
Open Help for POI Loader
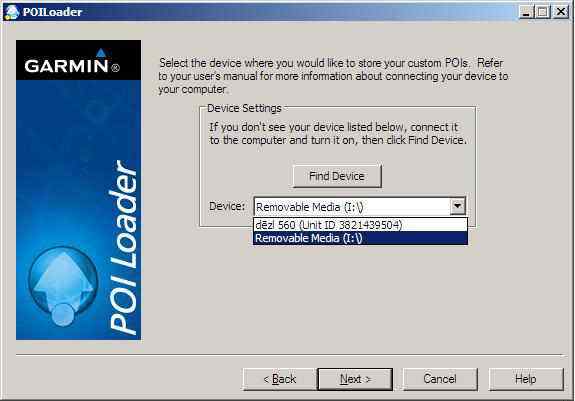point(526,379)
